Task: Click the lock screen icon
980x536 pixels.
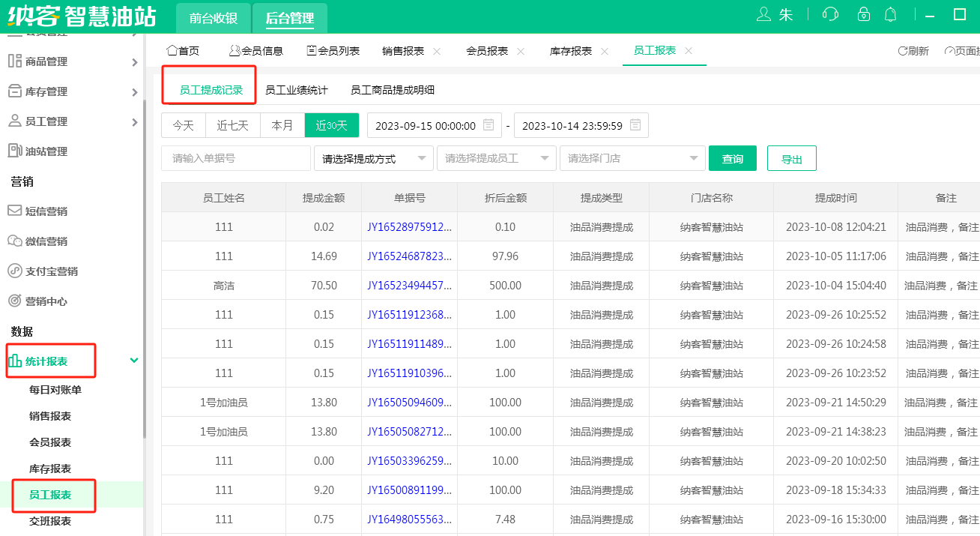Action: [864, 14]
